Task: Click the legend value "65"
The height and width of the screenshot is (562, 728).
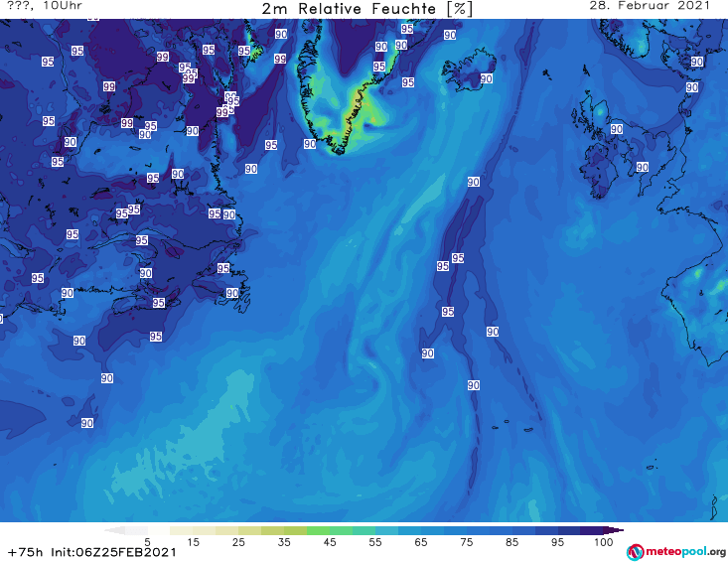Action: 421,542
